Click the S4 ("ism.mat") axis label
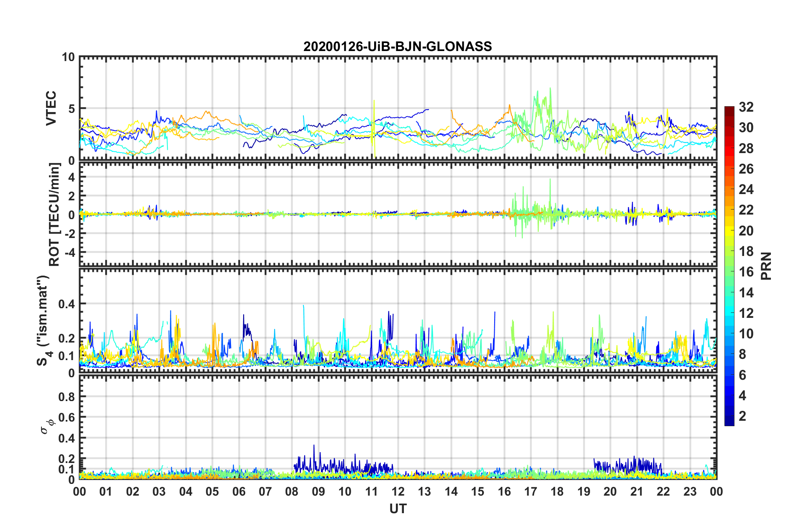 [44, 320]
